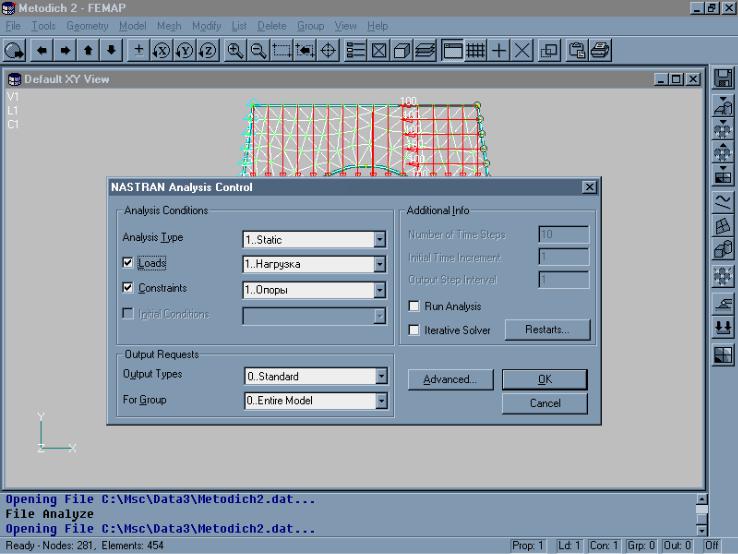
Task: Click the pan down arrow toolbar icon
Action: coord(111,50)
